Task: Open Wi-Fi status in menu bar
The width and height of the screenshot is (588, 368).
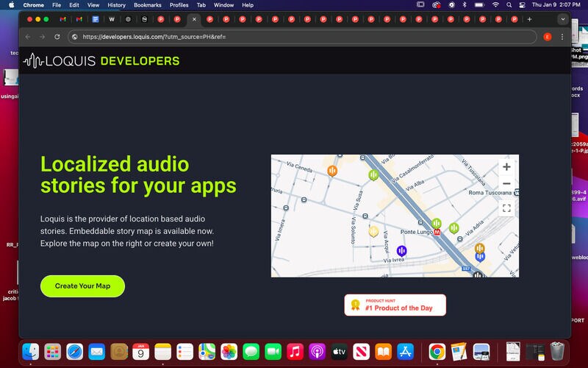Action: coord(495,5)
